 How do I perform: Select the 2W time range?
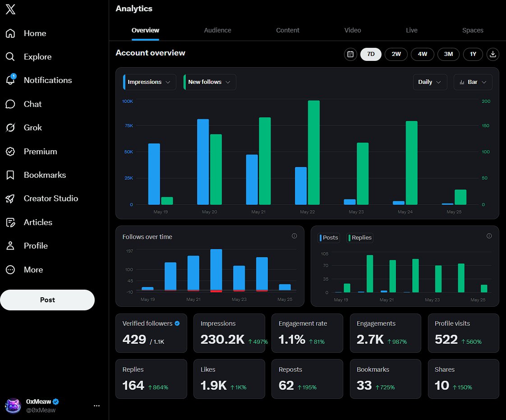click(x=396, y=54)
